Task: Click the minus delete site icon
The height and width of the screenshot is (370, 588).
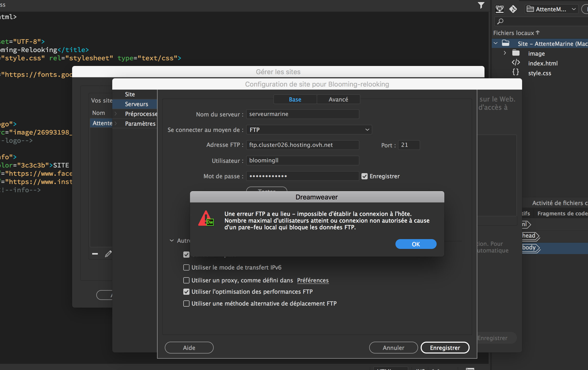Action: [95, 254]
